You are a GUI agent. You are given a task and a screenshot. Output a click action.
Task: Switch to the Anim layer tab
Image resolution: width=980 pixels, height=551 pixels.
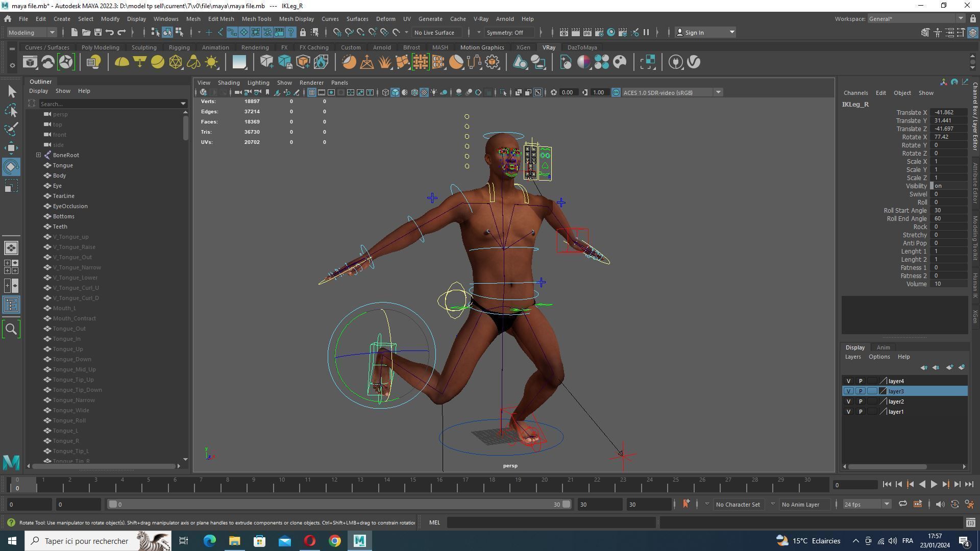tap(883, 347)
